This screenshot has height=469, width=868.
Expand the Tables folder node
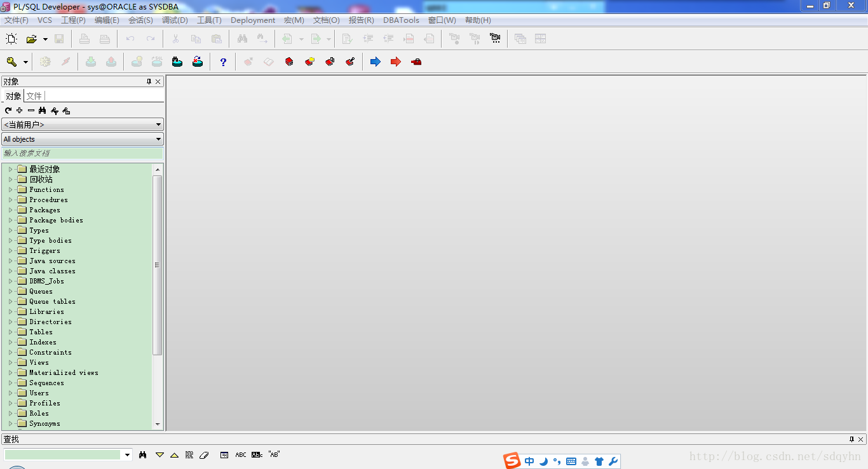10,332
